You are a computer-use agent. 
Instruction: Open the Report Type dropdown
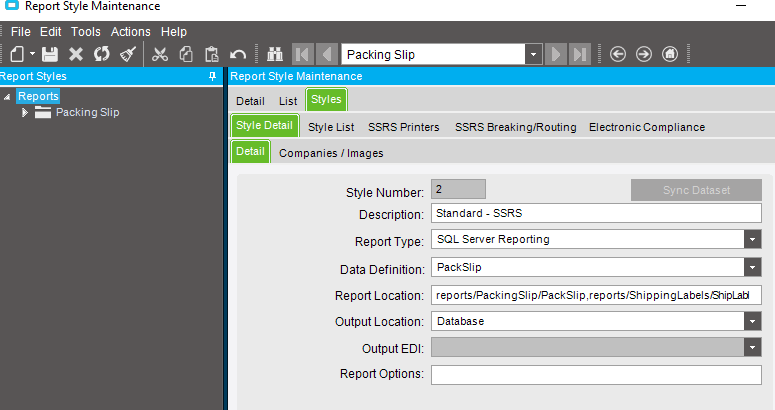(752, 240)
